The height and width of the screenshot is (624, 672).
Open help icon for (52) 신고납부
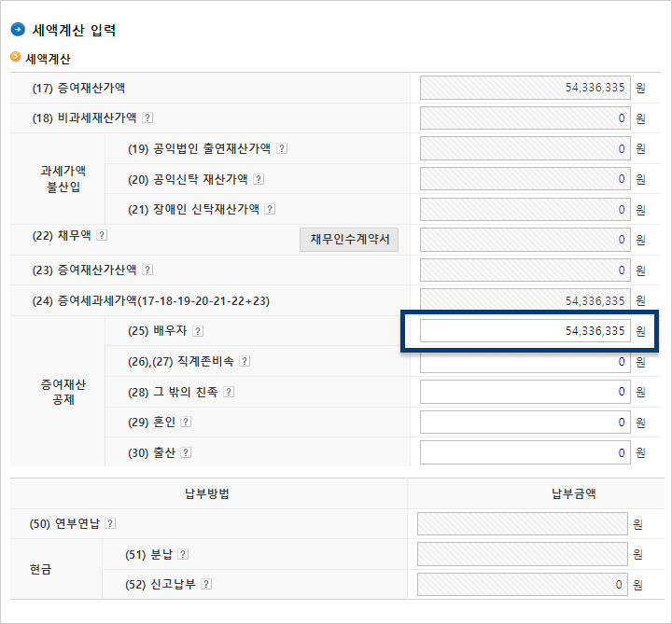(x=206, y=584)
